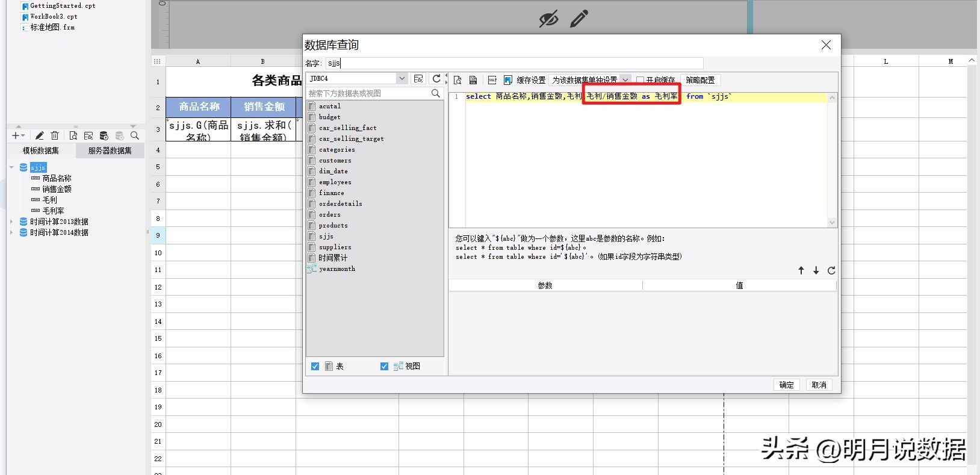Image resolution: width=980 pixels, height=475 pixels.
Task: Click row header 9 in the sheet
Action: (x=158, y=235)
